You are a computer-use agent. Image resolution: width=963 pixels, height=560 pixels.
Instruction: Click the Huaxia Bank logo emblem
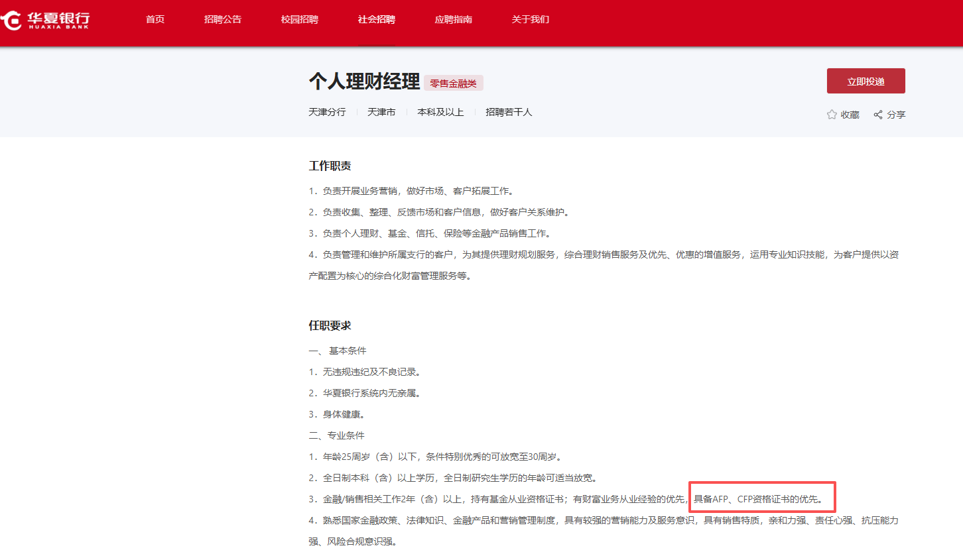(12, 20)
